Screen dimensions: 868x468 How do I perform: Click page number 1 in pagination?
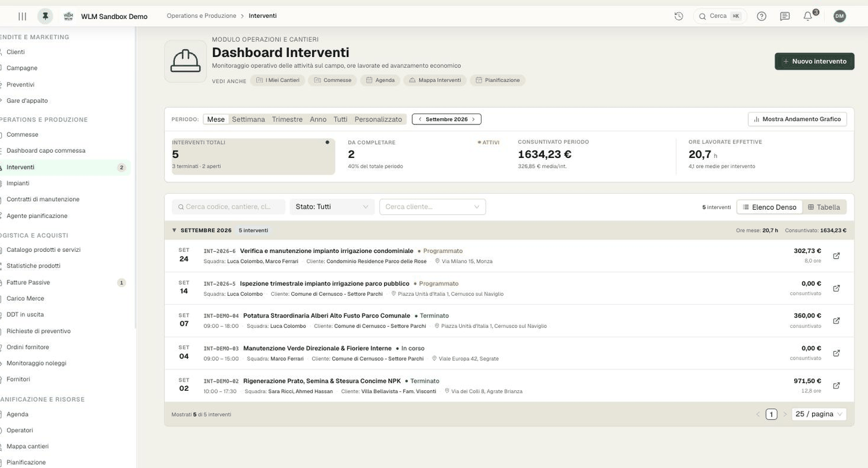click(772, 414)
